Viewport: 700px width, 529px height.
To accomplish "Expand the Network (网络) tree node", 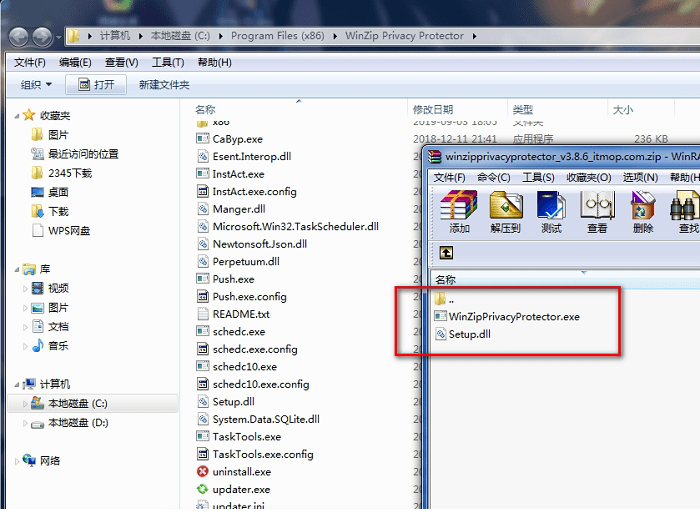I will point(17,461).
